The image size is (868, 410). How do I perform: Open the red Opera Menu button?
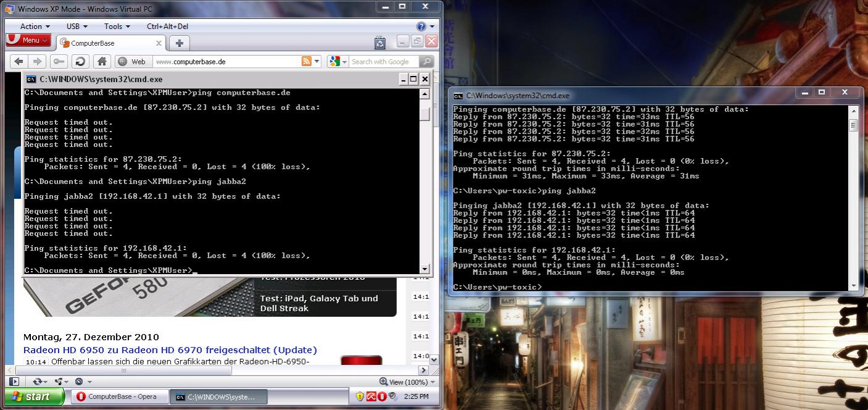click(x=28, y=40)
